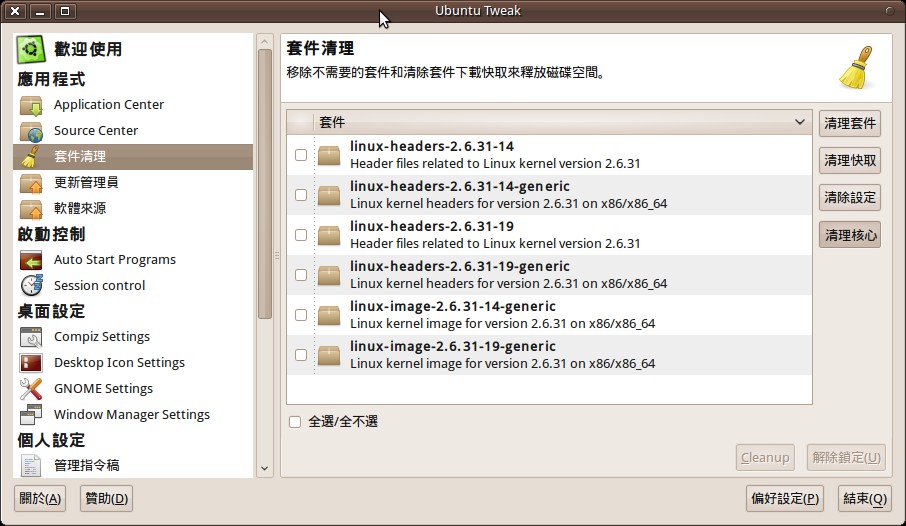Click the GNOME Settings tools icon
The height and width of the screenshot is (526, 906).
pos(31,389)
